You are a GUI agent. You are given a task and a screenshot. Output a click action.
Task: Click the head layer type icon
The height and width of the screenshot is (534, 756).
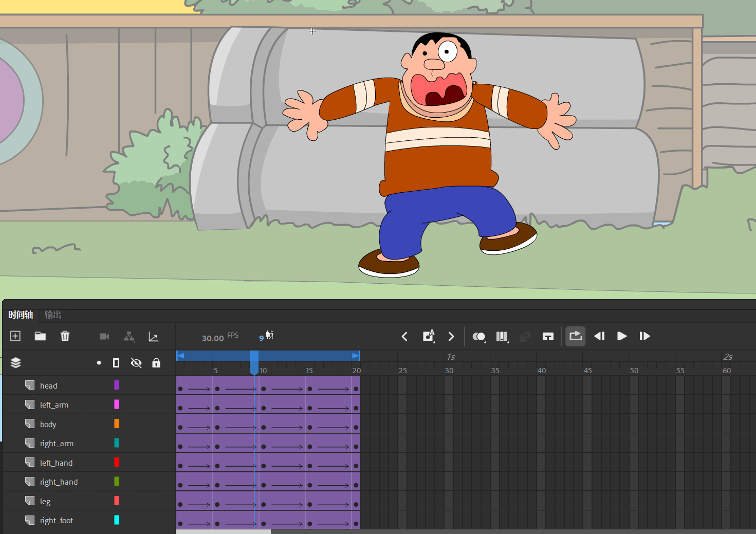(x=30, y=385)
